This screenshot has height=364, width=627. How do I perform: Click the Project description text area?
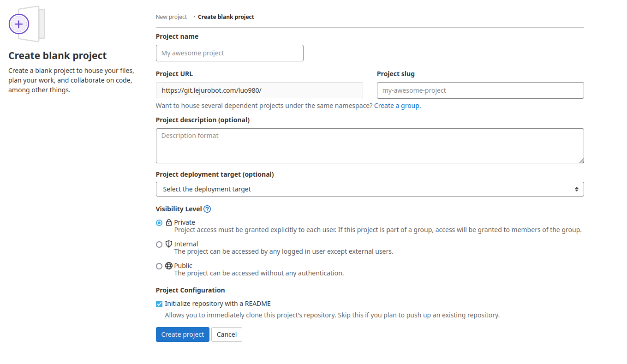click(369, 146)
